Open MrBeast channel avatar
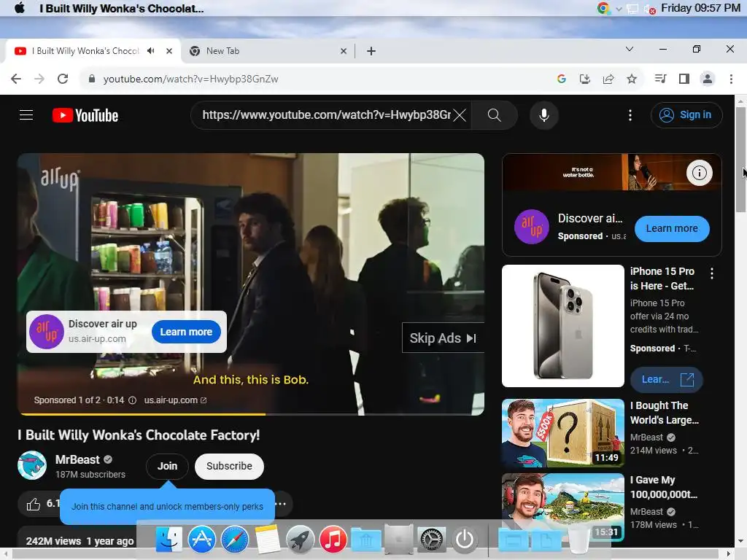The width and height of the screenshot is (747, 560). coord(32,465)
